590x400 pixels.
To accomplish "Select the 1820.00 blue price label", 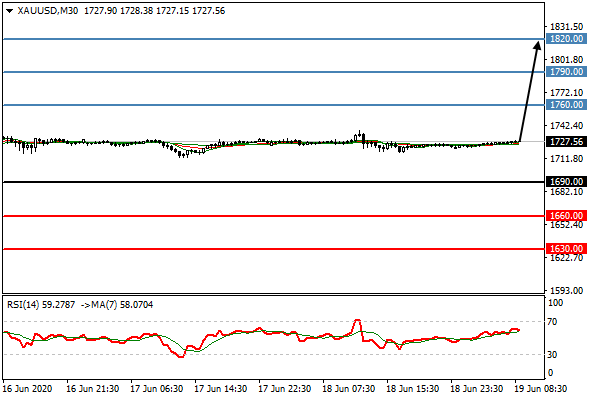I will click(566, 39).
